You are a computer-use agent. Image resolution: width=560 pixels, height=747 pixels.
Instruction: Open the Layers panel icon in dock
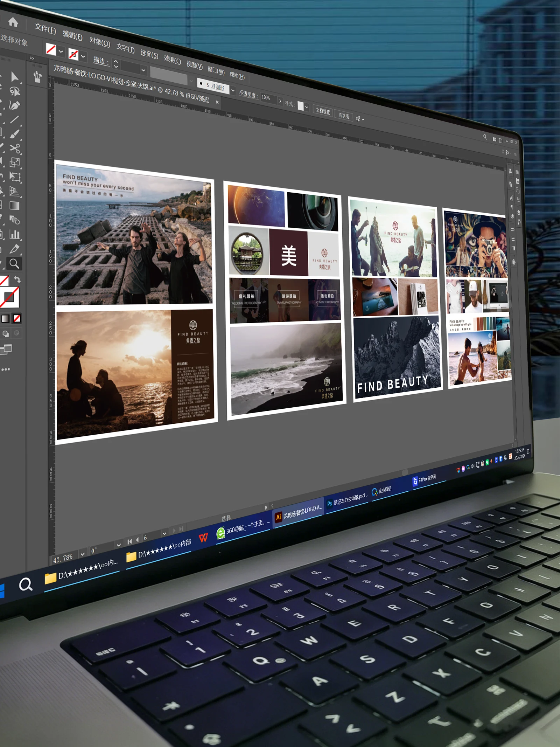click(519, 212)
